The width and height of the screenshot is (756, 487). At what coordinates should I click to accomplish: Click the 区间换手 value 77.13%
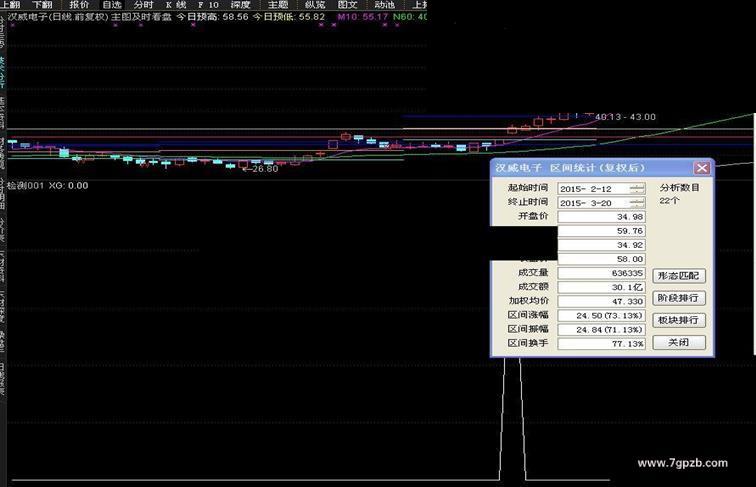point(601,343)
